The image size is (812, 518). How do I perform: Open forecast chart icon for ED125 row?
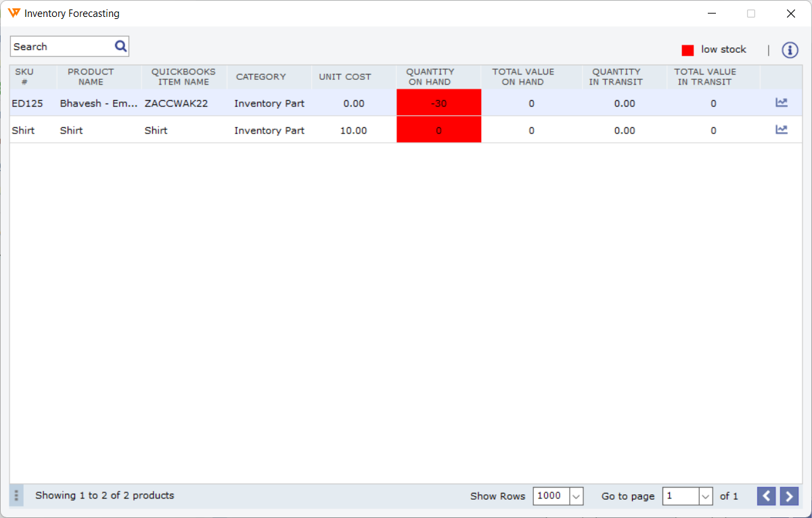coord(782,103)
